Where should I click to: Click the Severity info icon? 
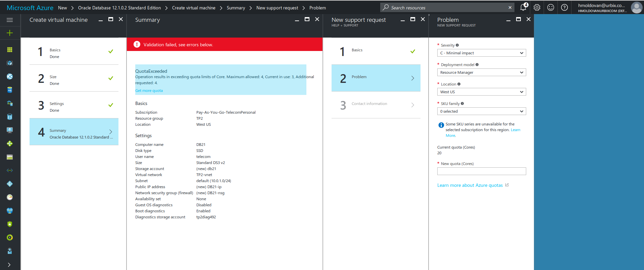point(457,45)
